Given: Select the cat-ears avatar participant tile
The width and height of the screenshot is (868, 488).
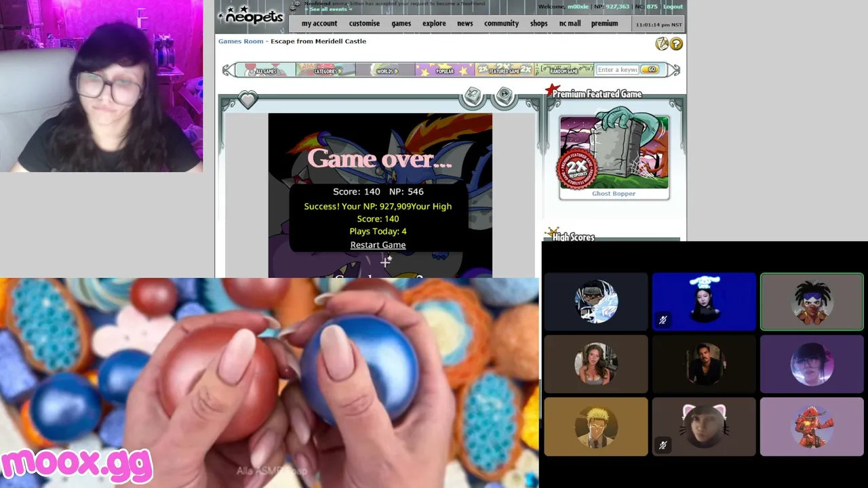Looking at the screenshot, I should [x=704, y=427].
